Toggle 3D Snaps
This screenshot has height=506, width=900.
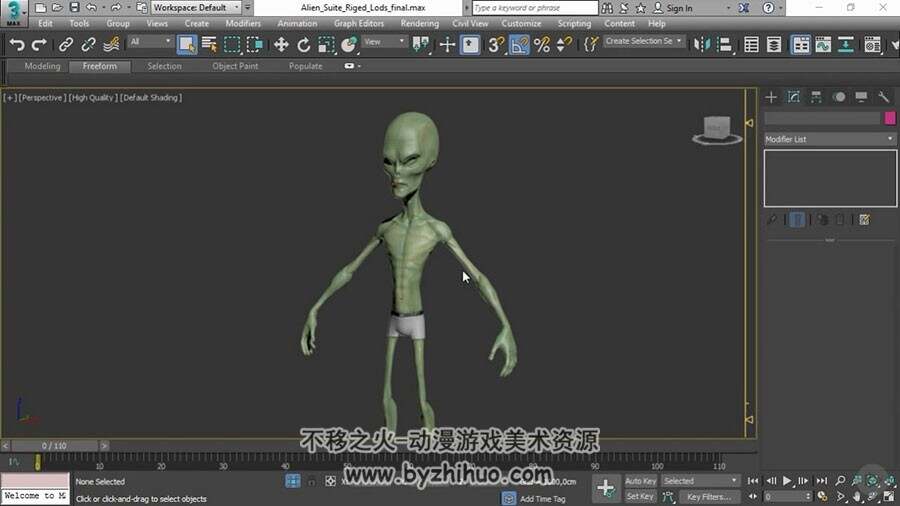click(x=495, y=44)
